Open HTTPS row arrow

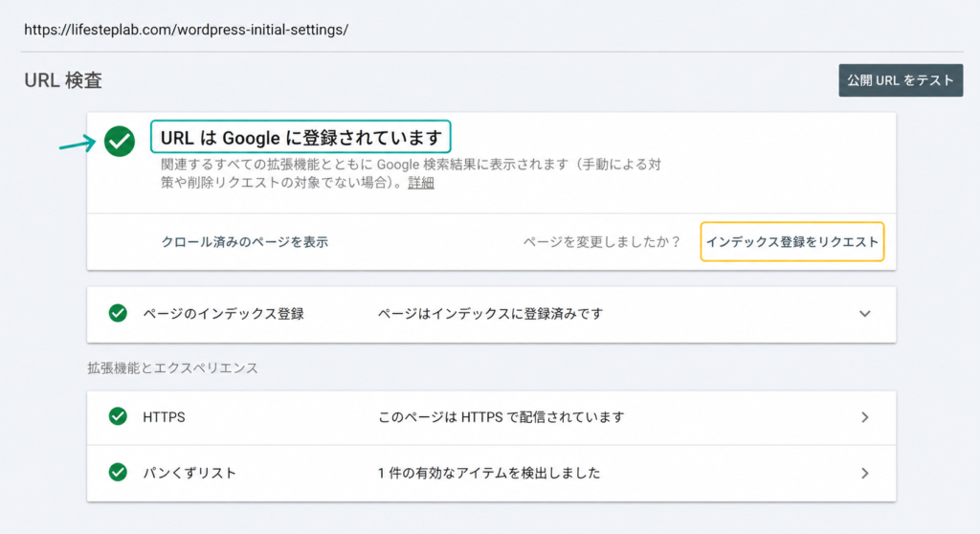865,417
